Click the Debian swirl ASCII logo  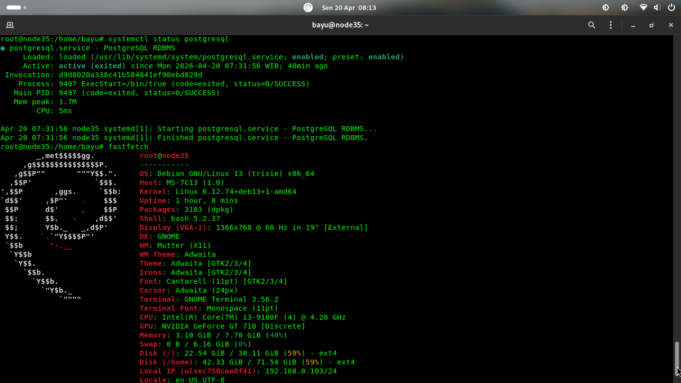[61, 228]
